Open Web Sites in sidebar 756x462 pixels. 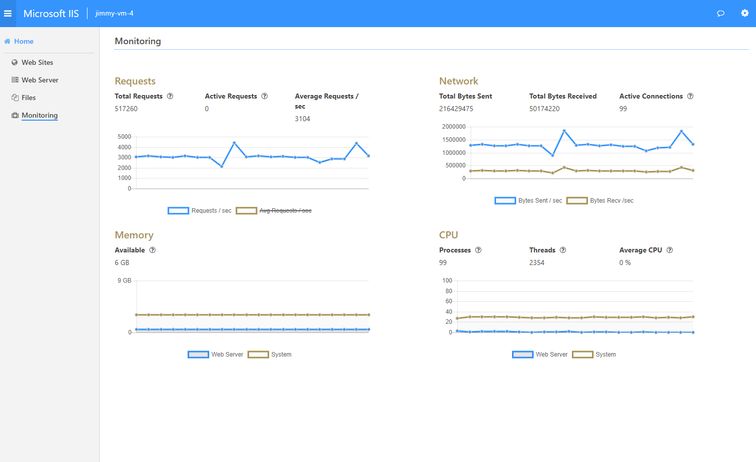36,62
